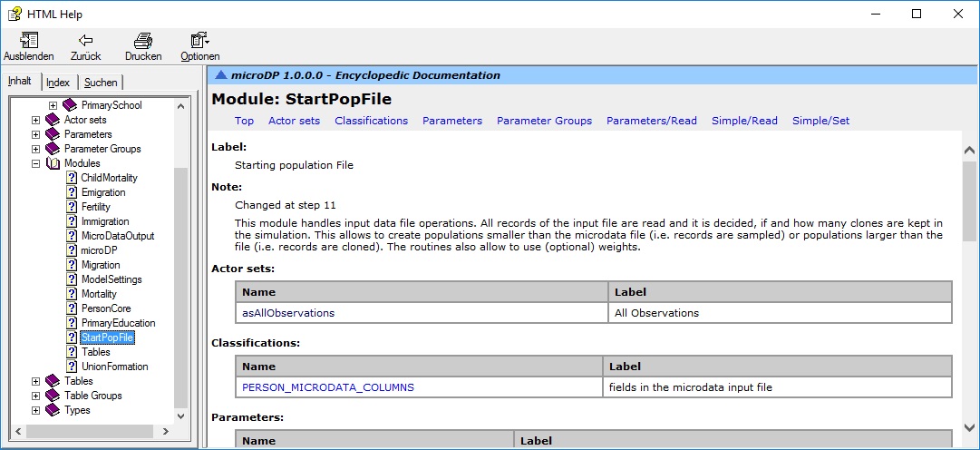Open the PERSON_MICRODATA_COLUMNS link

(x=328, y=387)
